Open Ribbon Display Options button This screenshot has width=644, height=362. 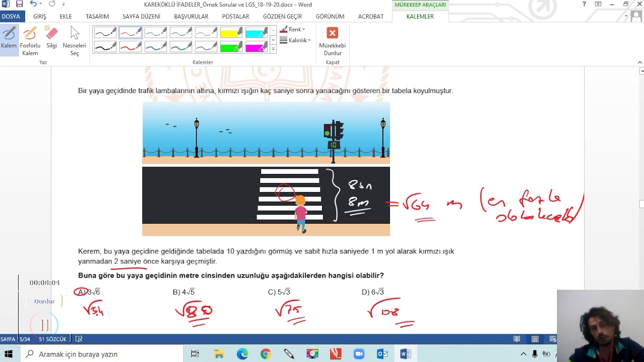[x=598, y=4]
